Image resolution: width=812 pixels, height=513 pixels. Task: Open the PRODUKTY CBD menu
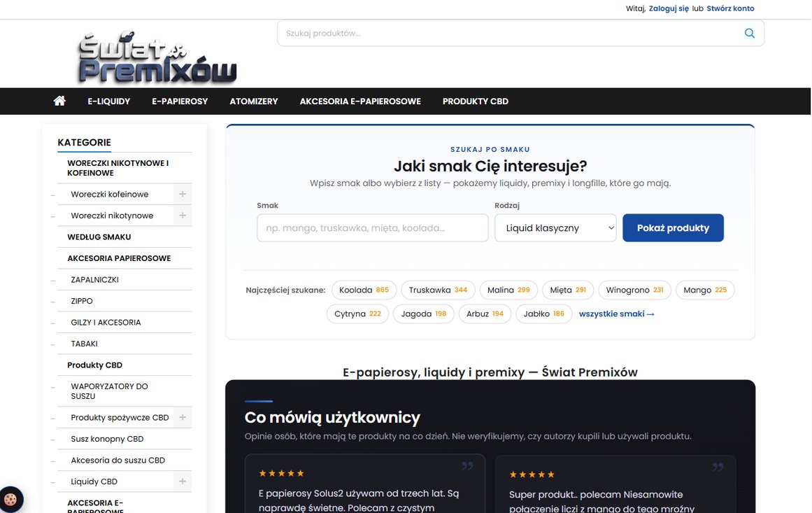point(476,101)
